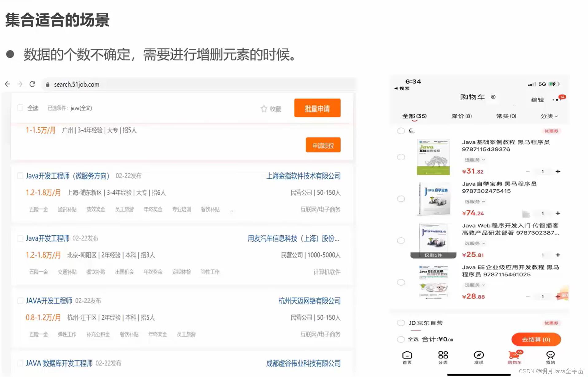This screenshot has width=588, height=377.
Task: Tap the back arrow beside 搜索
Action: click(x=396, y=88)
